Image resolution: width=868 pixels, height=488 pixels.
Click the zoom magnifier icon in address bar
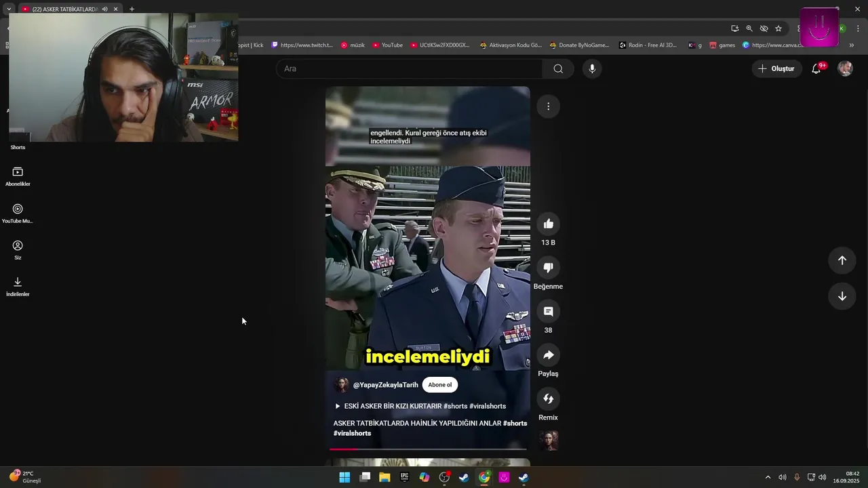[x=749, y=28]
